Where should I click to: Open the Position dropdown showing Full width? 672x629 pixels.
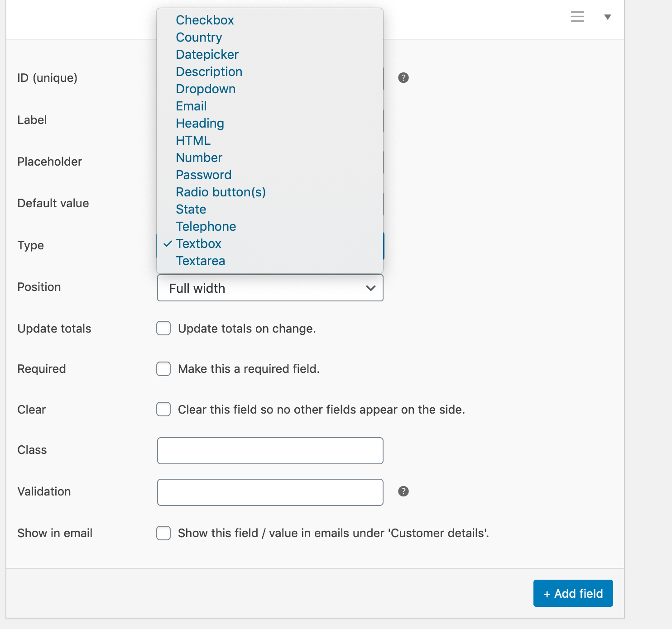(x=270, y=288)
